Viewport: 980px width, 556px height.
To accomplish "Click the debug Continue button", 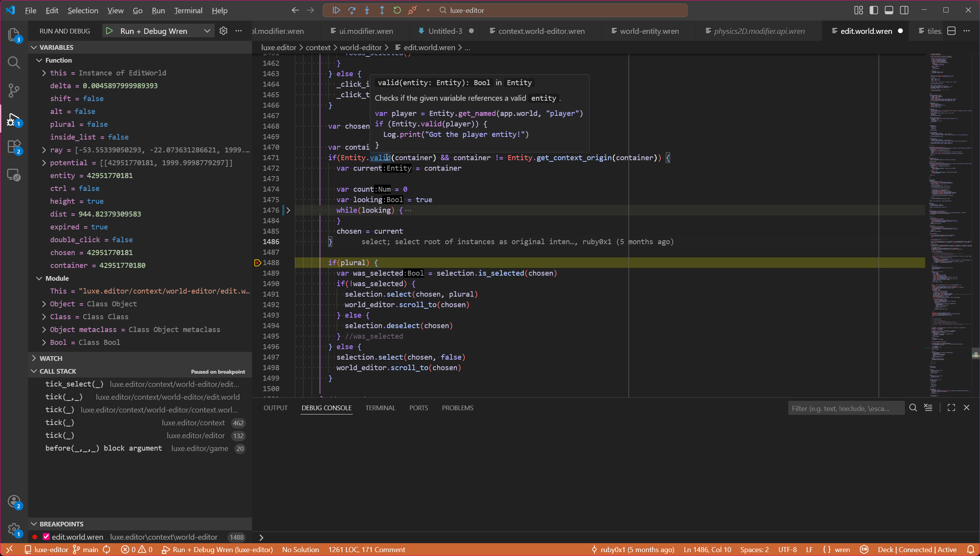I will 336,10.
